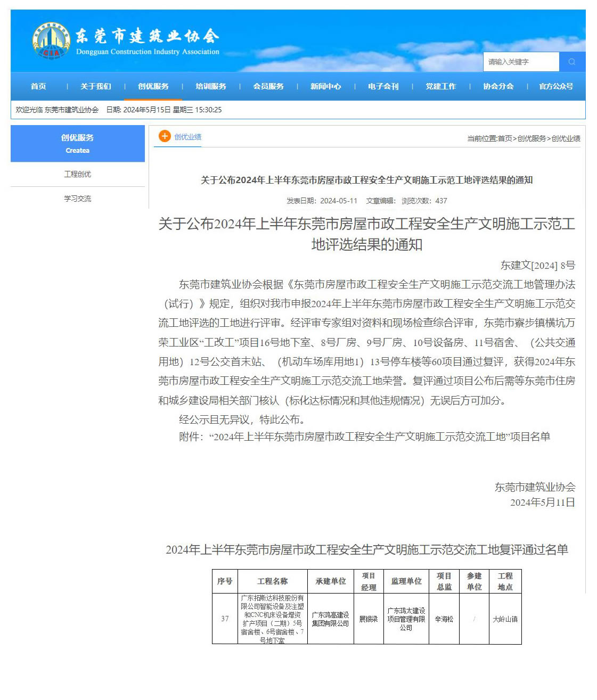Open the 电子会刊 section
This screenshot has height=700, width=597.
[x=383, y=86]
